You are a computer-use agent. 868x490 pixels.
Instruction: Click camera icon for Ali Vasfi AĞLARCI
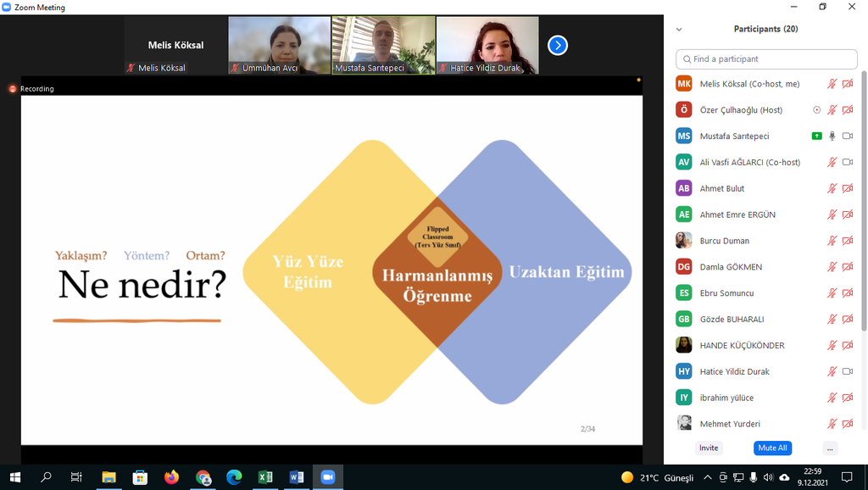coord(848,162)
